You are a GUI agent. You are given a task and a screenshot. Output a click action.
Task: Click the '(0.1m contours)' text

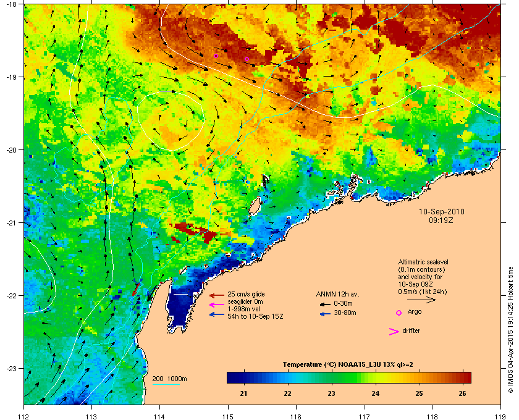[x=421, y=269]
